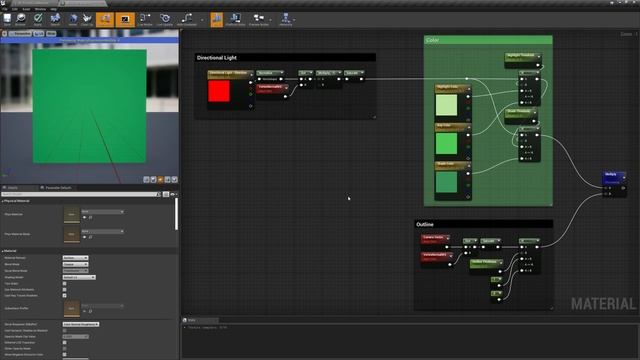Open Platform Stats from the toolbar
The width and height of the screenshot is (640, 360).
click(x=235, y=19)
